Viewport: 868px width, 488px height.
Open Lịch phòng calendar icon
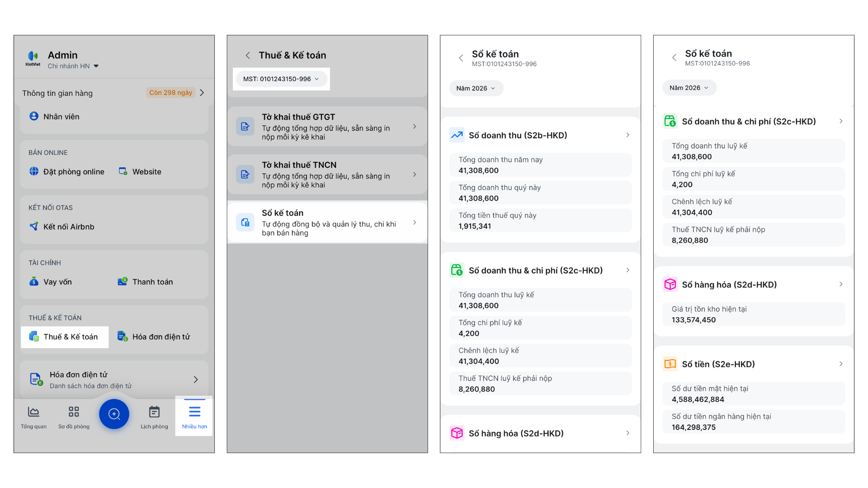click(154, 412)
